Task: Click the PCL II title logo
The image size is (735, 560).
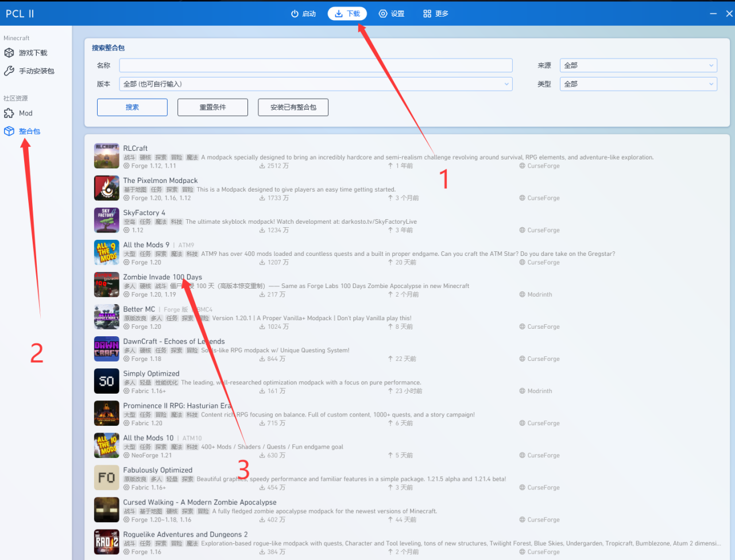Action: (x=20, y=14)
